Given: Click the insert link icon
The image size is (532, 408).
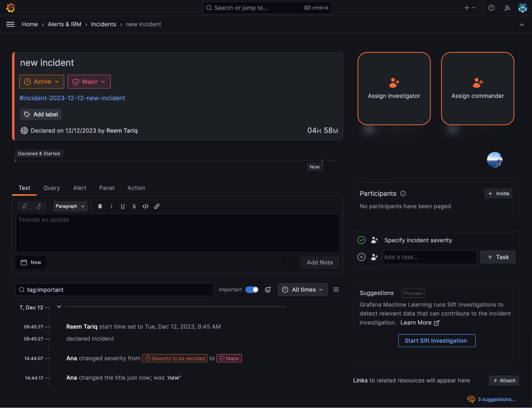Looking at the screenshot, I should [157, 206].
